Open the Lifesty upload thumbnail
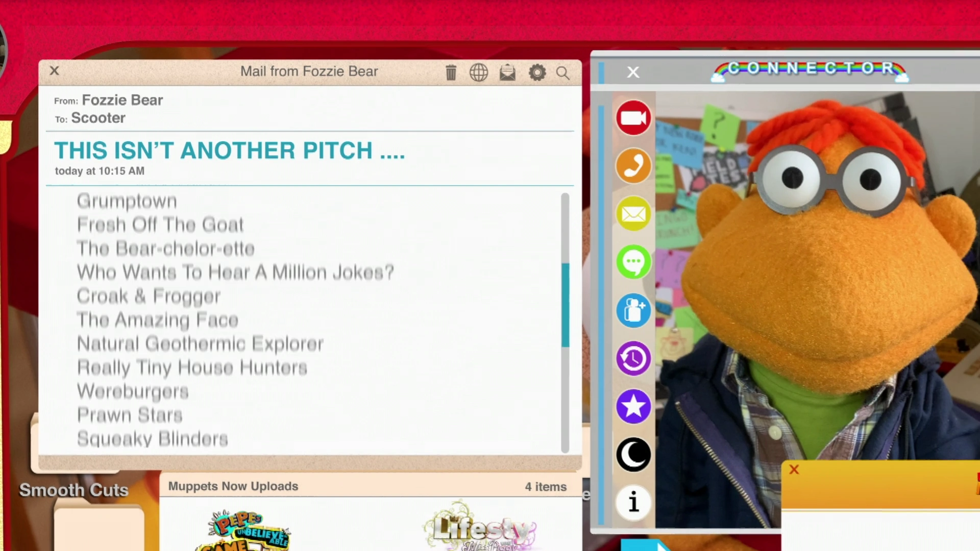This screenshot has width=980, height=551. click(x=480, y=528)
